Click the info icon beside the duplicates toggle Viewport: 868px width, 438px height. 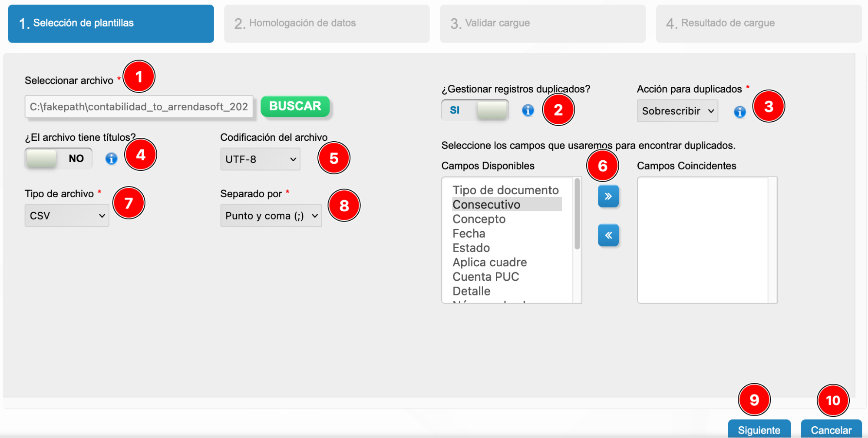[x=528, y=111]
